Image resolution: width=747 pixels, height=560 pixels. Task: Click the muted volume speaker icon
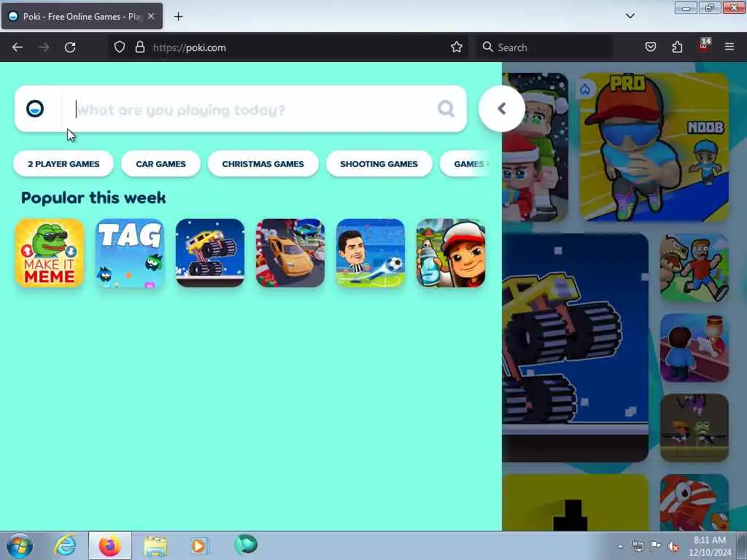[x=673, y=546]
